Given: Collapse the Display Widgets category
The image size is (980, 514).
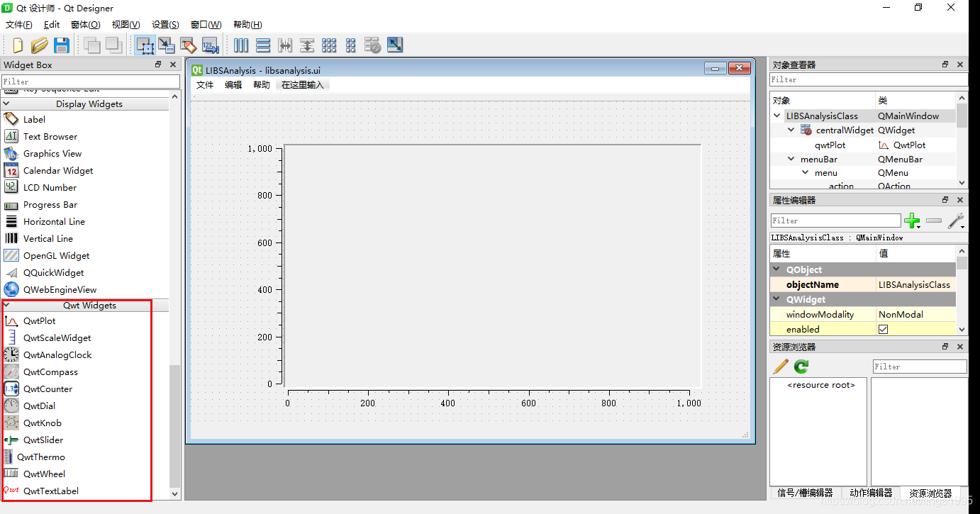Looking at the screenshot, I should [6, 104].
